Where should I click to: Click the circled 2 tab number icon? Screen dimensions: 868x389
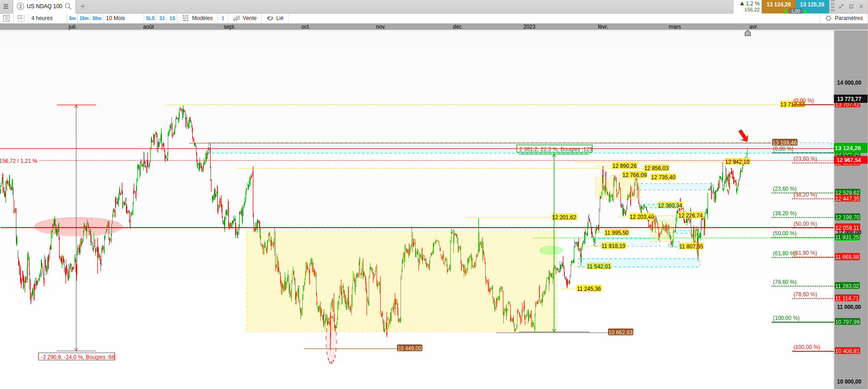(x=20, y=6)
